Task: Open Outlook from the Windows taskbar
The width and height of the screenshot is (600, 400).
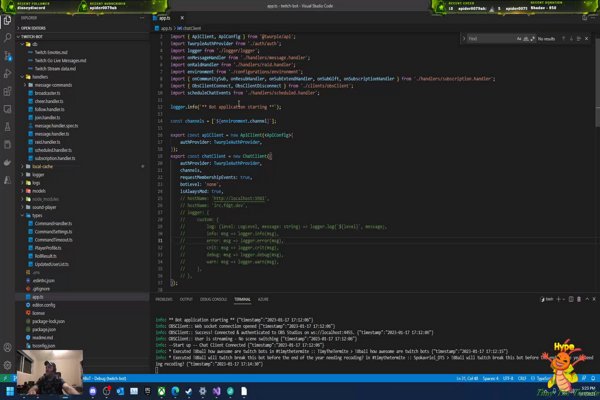Action: 120,391
